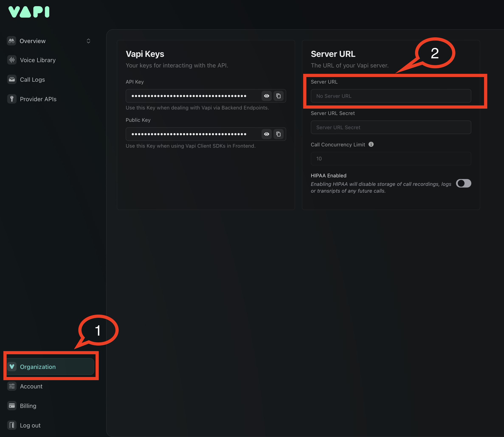Open Voice Library from the sidebar icon

tap(11, 60)
